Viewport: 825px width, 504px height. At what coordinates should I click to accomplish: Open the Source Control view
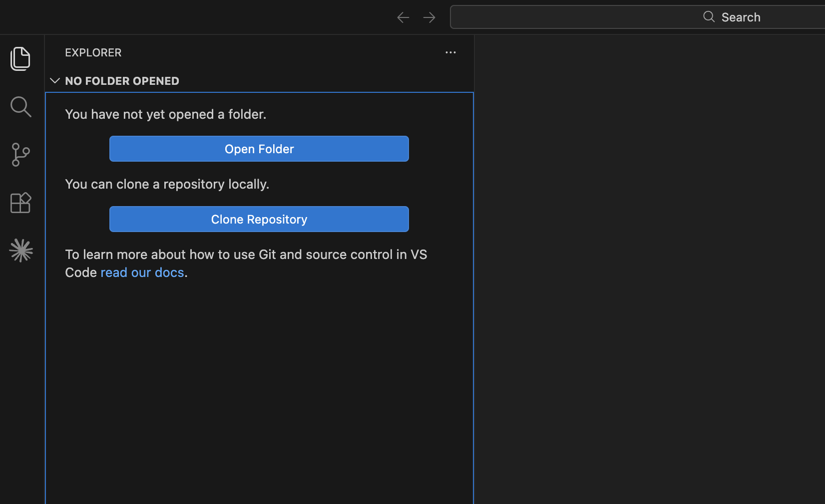click(20, 155)
